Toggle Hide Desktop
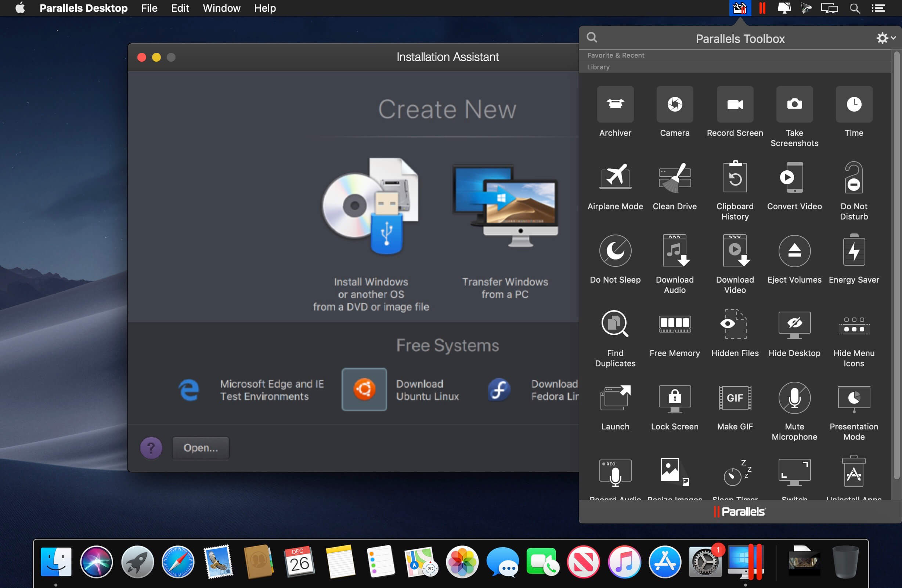 pyautogui.click(x=794, y=324)
